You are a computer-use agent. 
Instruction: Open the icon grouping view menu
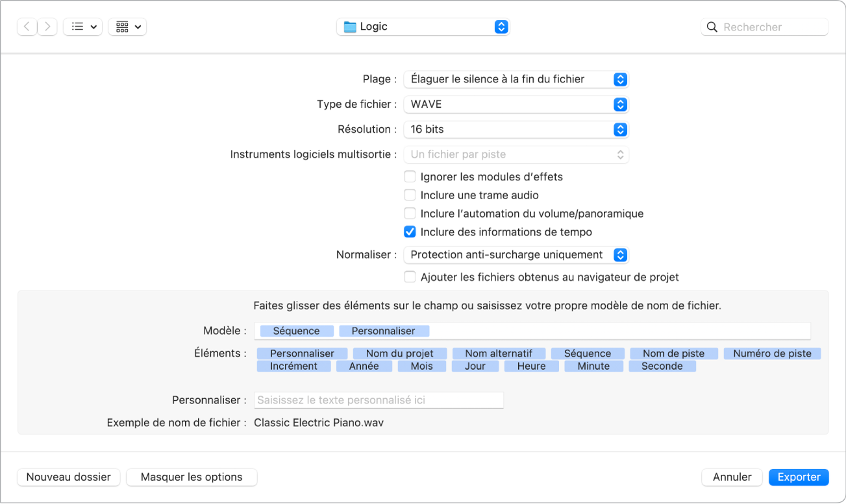(x=127, y=27)
